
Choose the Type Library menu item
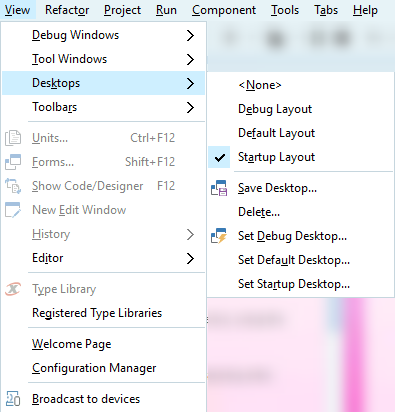pyautogui.click(x=103, y=289)
